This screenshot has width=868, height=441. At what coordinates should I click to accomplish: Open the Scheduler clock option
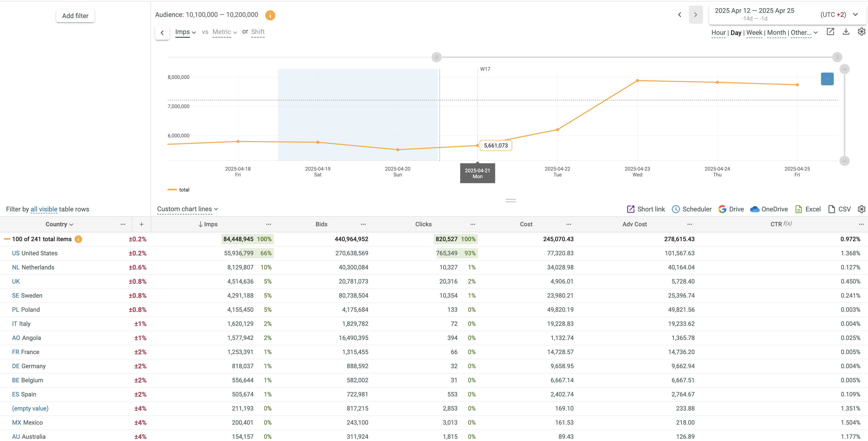pos(691,209)
